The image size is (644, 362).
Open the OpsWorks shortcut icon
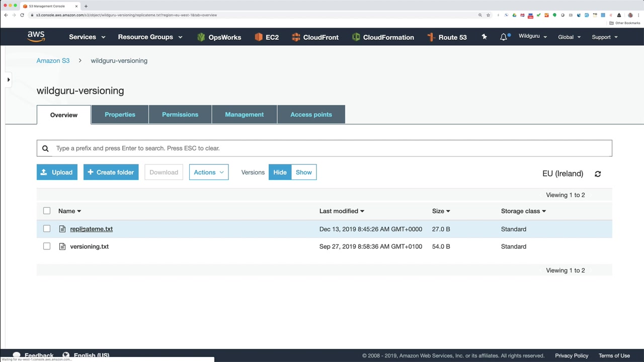201,37
